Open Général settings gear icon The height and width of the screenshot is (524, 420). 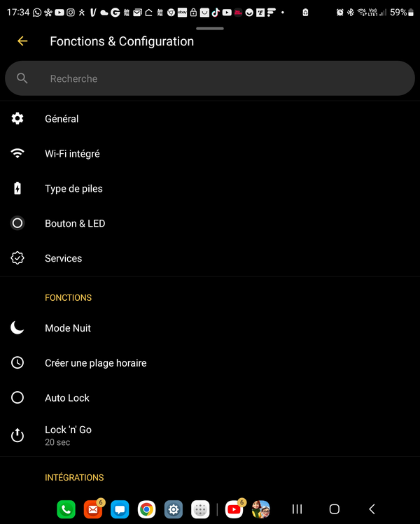[17, 118]
